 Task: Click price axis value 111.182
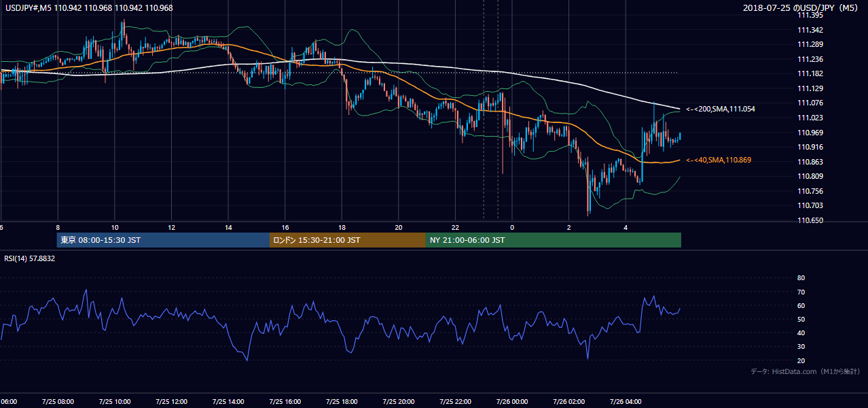pyautogui.click(x=810, y=73)
